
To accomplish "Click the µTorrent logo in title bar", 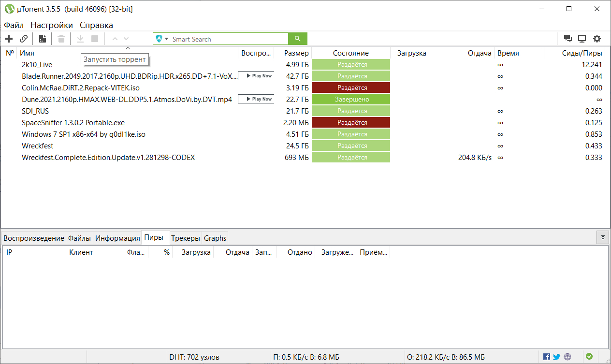I will pos(9,9).
